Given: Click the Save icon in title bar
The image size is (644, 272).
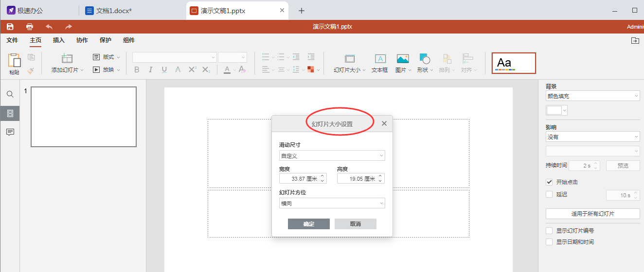Looking at the screenshot, I should pyautogui.click(x=10, y=27).
